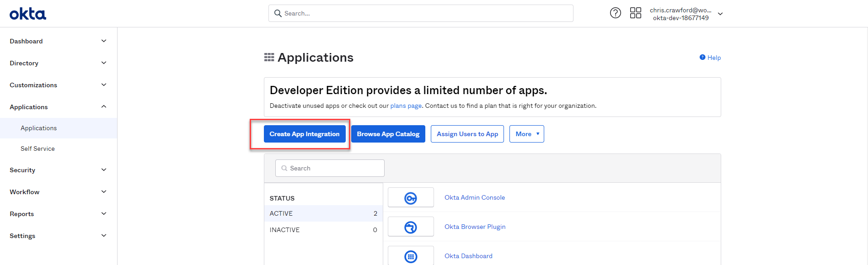Open the Okta Dashboard link
This screenshot has height=265, width=868.
pos(468,256)
